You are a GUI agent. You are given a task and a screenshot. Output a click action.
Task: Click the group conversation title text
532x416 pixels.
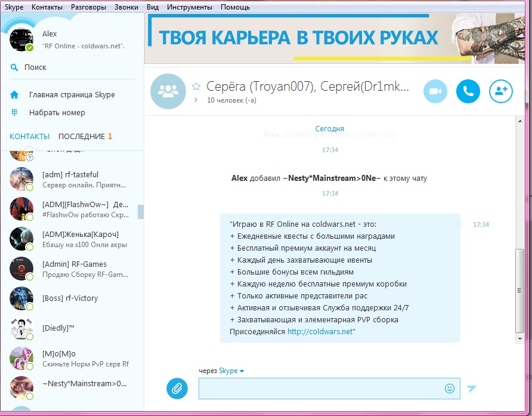coord(308,87)
